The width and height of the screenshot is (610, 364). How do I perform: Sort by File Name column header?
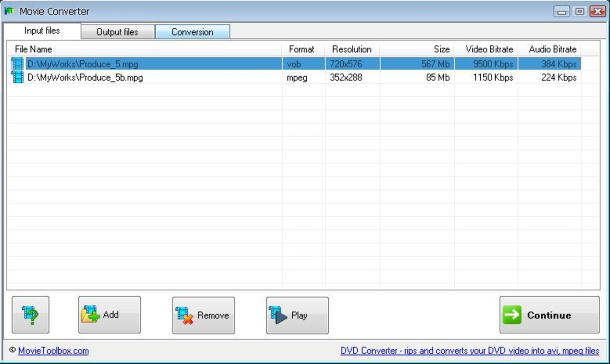[x=145, y=49]
